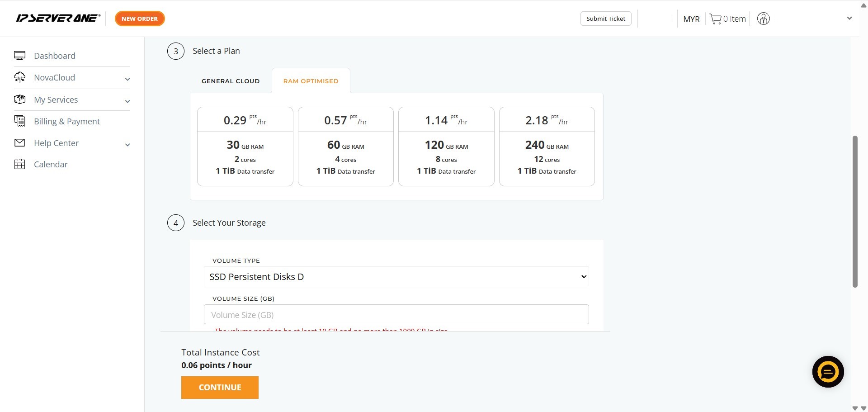This screenshot has height=412, width=868.
Task: Select the RAM Optimised tab
Action: [x=311, y=81]
